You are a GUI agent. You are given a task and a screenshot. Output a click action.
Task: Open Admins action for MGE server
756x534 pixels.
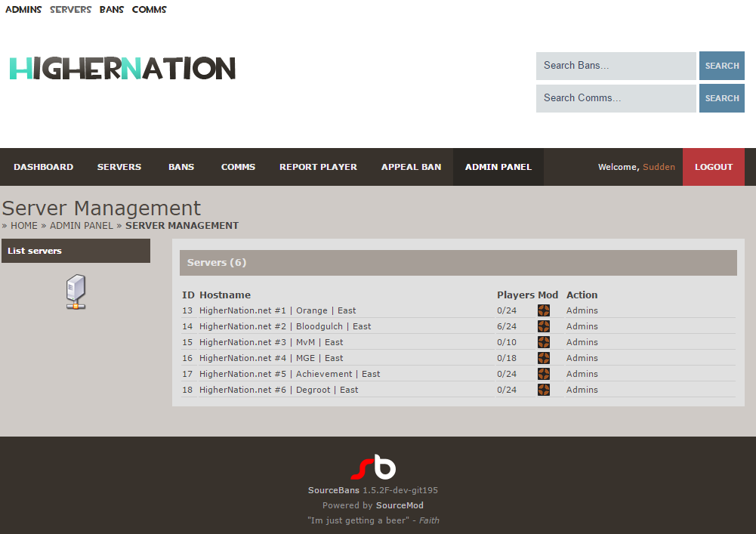pyautogui.click(x=582, y=359)
